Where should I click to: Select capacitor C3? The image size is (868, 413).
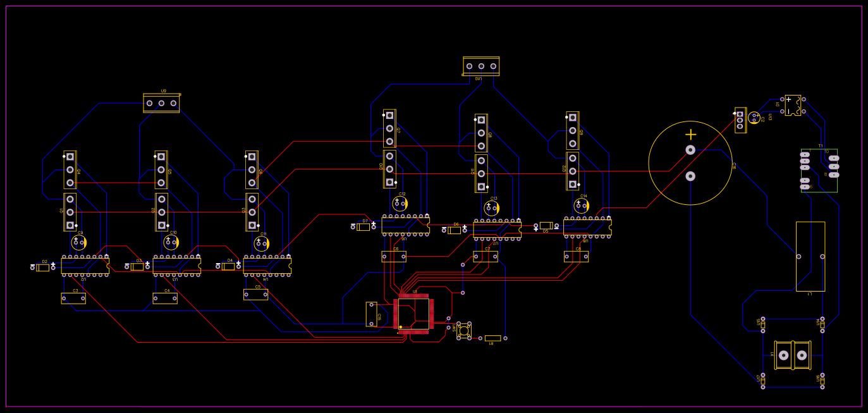73,298
